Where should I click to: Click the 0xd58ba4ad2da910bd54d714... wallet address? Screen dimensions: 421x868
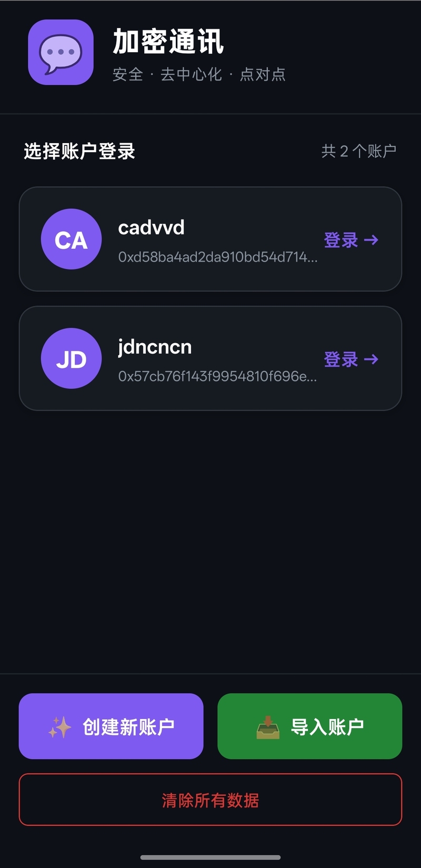217,257
